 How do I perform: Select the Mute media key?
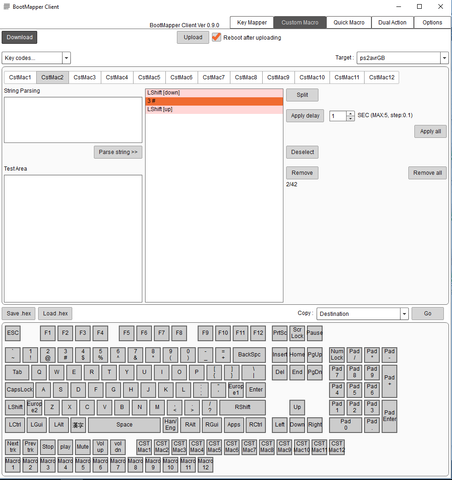83,447
